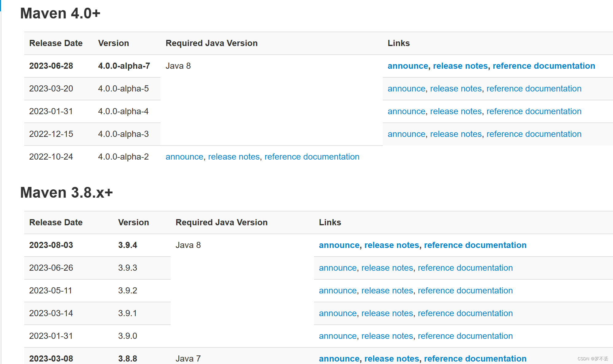This screenshot has height=364, width=613.
Task: Open release notes for 4.0.0-alpha-7
Action: (460, 66)
